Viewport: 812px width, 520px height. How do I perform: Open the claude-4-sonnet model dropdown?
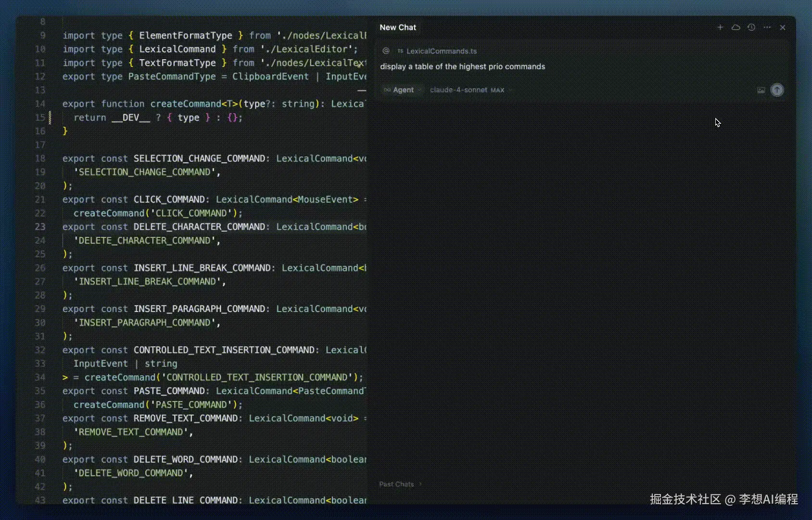tap(470, 90)
